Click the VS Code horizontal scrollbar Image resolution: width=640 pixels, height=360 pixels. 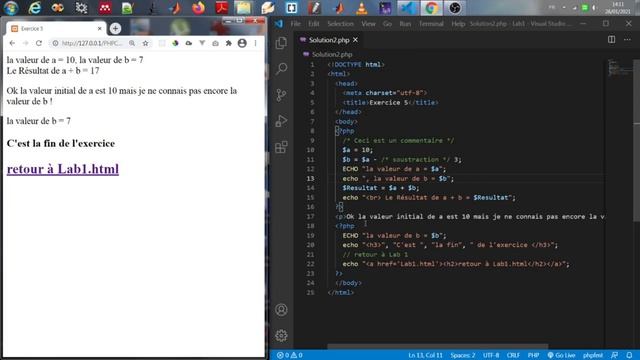[x=437, y=346]
